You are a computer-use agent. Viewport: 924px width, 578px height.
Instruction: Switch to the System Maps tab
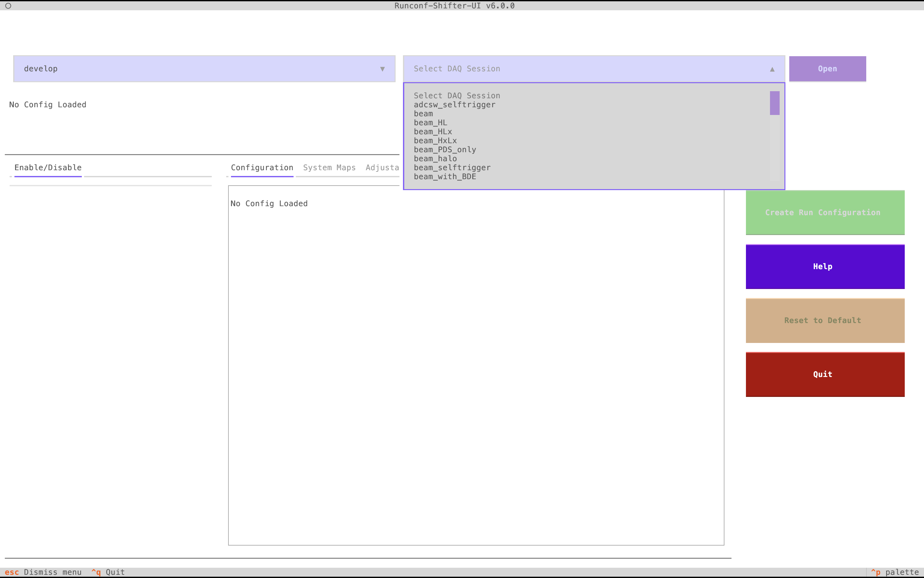click(x=329, y=167)
